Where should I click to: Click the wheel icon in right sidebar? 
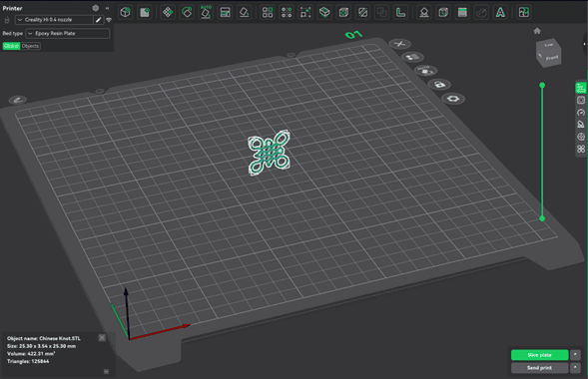coord(581,137)
